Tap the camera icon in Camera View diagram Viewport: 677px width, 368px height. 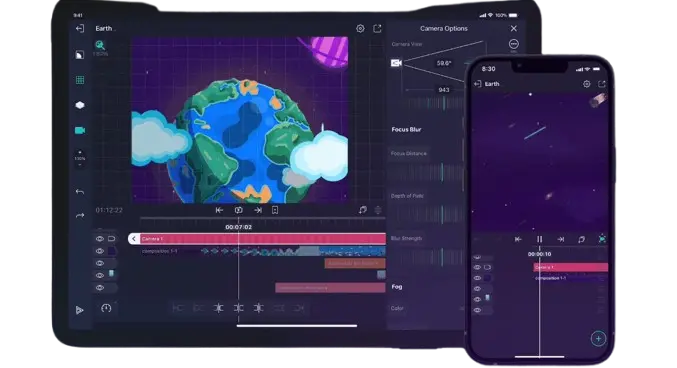pos(396,63)
